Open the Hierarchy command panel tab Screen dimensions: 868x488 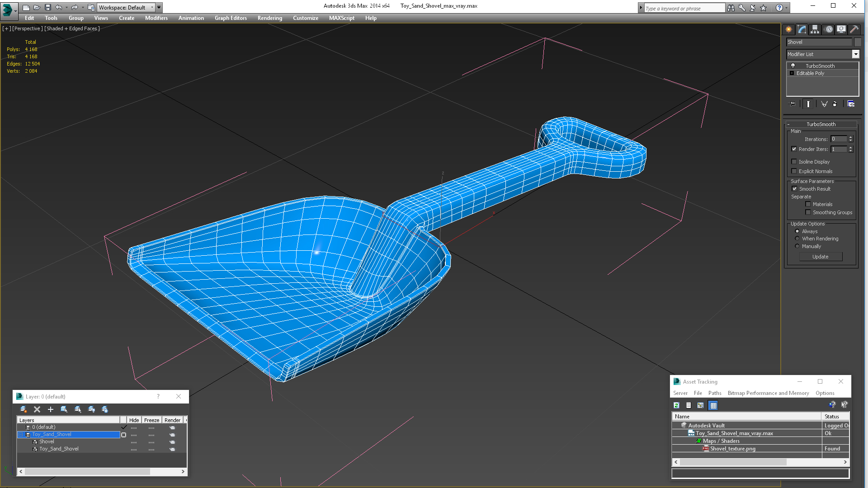tap(815, 29)
